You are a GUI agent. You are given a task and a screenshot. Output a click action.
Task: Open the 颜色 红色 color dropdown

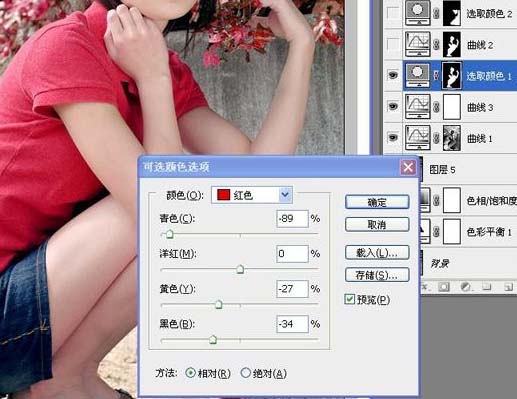point(252,195)
